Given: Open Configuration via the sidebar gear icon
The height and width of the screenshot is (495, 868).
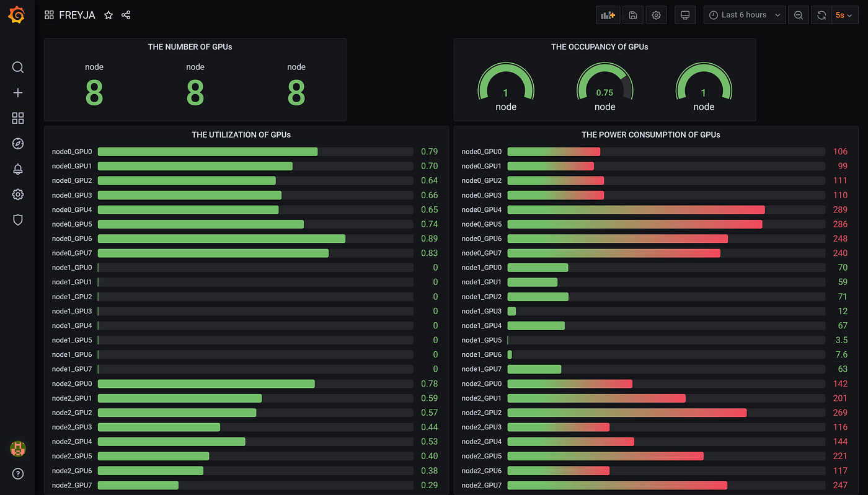Looking at the screenshot, I should [x=17, y=194].
